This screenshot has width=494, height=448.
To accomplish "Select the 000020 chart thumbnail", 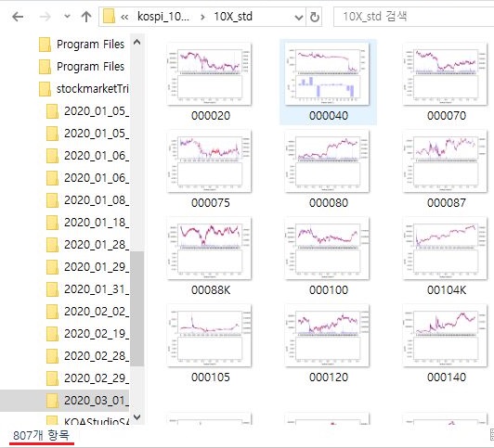I will click(x=209, y=74).
